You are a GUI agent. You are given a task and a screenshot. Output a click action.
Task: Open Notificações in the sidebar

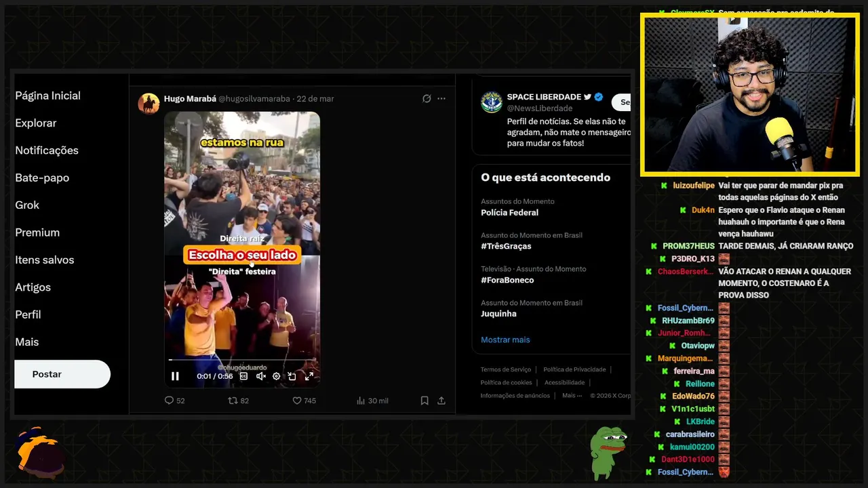tap(47, 150)
